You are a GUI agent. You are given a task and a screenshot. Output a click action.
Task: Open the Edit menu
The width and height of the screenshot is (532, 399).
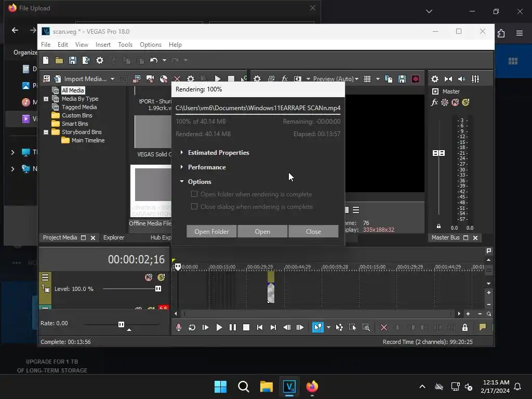63,45
